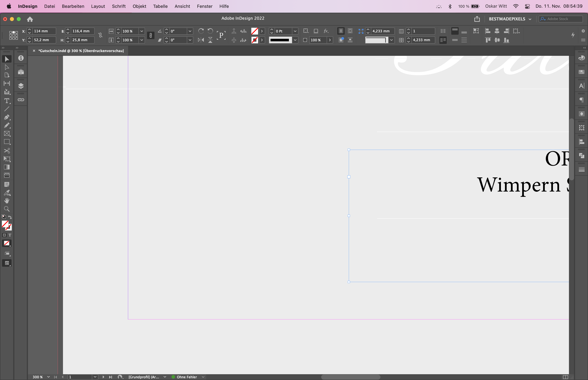Select the Type tool
The width and height of the screenshot is (588, 380).
click(x=7, y=101)
